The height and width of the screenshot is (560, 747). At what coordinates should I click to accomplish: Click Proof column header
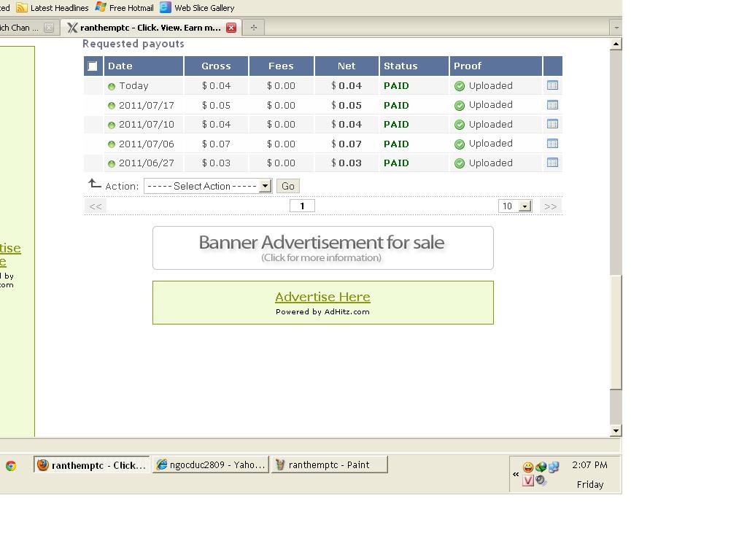(x=496, y=66)
